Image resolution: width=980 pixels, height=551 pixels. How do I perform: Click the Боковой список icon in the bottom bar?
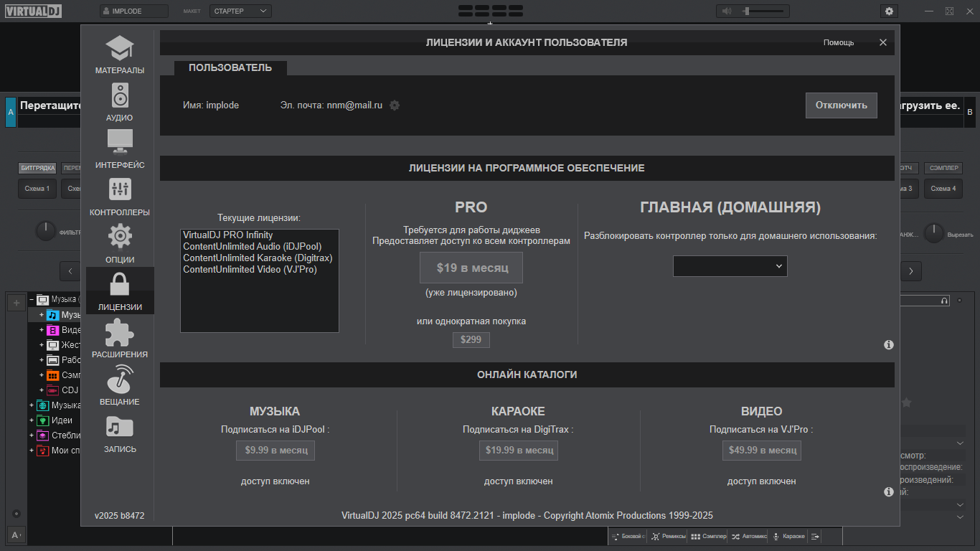coord(616,537)
